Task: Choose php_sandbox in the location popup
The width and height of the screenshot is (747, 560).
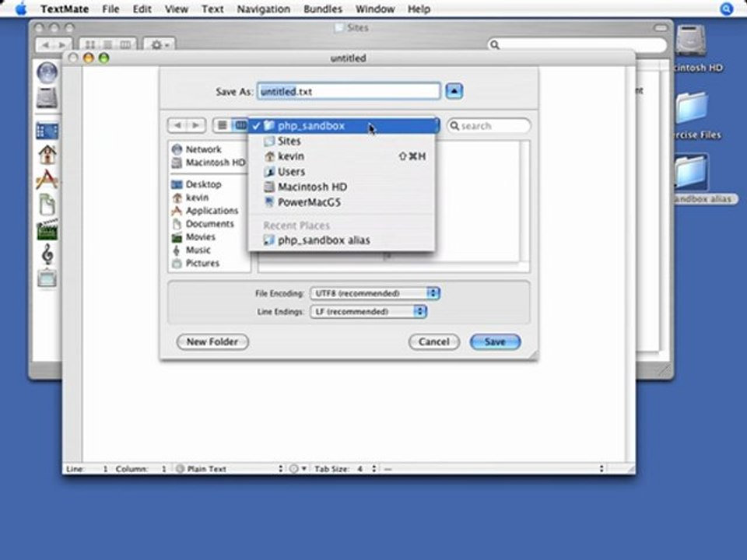Action: (x=342, y=126)
